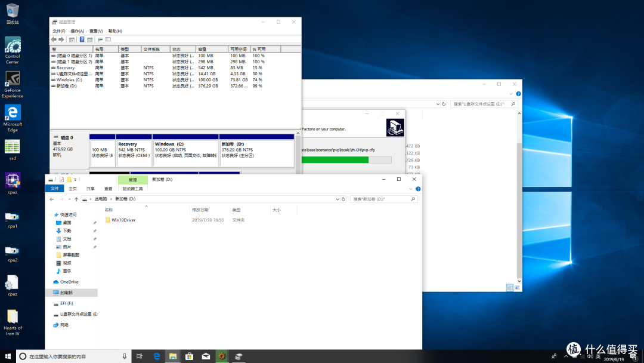This screenshot has width=644, height=363.
Task: Click Back arrow in Disk Management toolbar
Action: [x=54, y=39]
